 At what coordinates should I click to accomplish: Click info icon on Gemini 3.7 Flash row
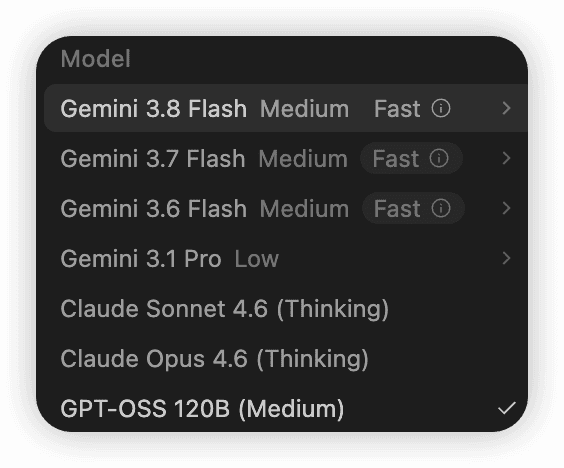(x=439, y=158)
